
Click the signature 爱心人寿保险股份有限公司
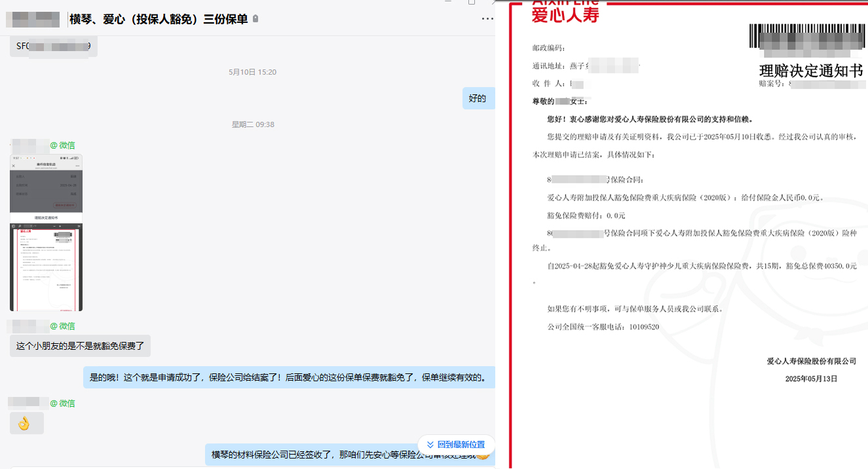coord(812,361)
